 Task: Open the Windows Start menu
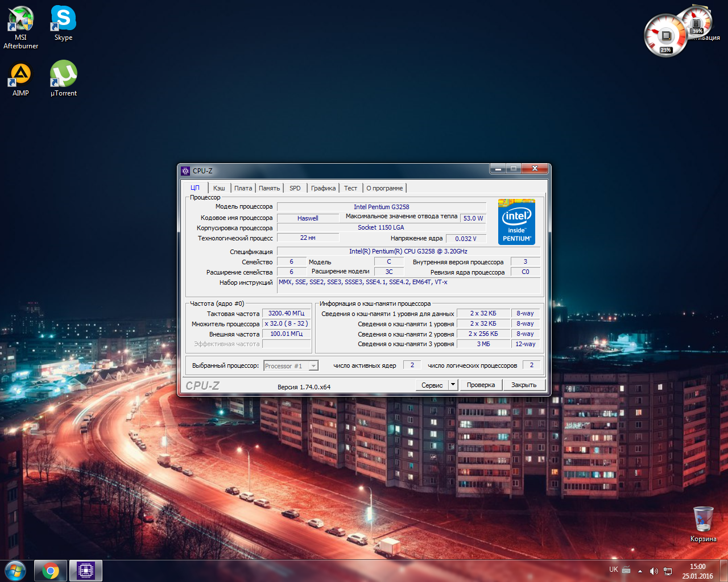click(15, 571)
